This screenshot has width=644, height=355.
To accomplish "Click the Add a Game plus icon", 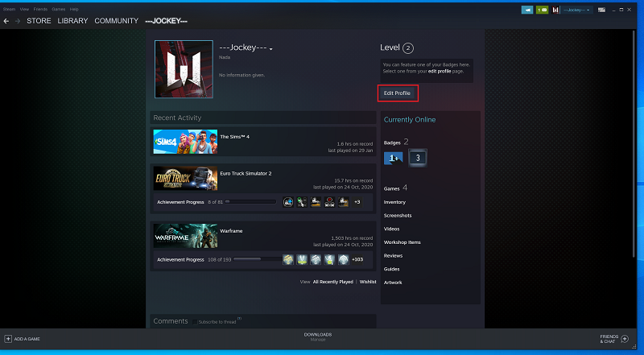I will 8,339.
